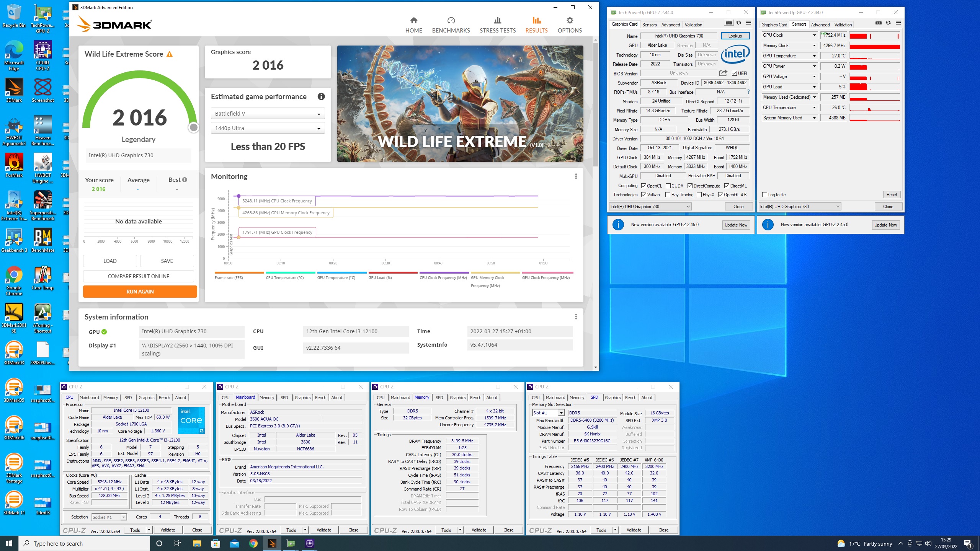The image size is (980, 551).
Task: Open BenchMate desktop icon
Action: (x=42, y=240)
